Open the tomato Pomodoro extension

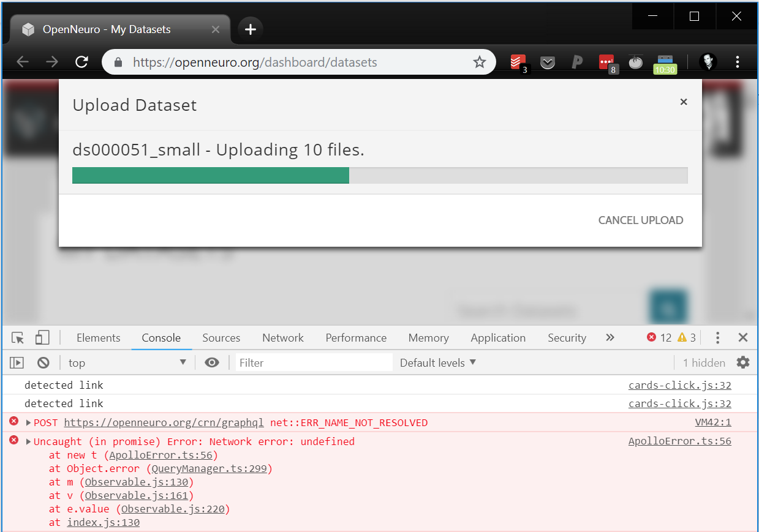pos(635,62)
